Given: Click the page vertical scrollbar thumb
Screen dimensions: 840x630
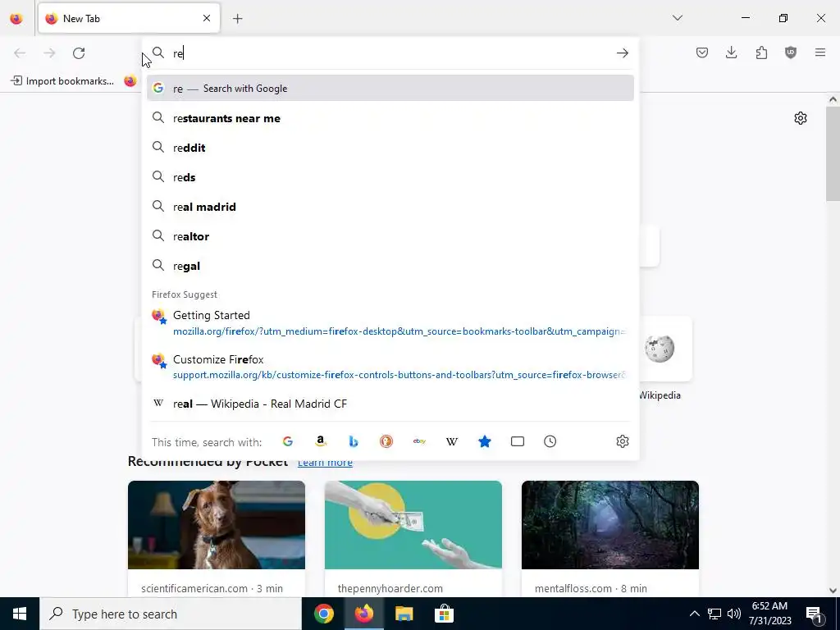Looking at the screenshot, I should click(833, 153).
